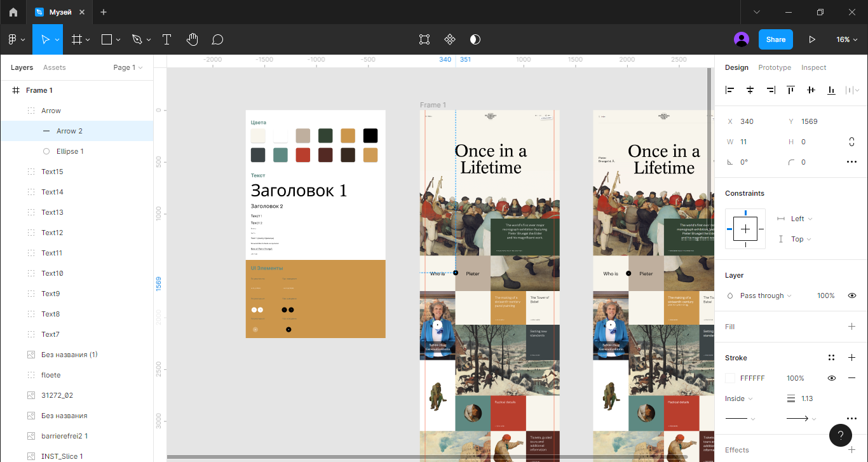Image resolution: width=868 pixels, height=462 pixels.
Task: Select the floete layer
Action: point(77,375)
